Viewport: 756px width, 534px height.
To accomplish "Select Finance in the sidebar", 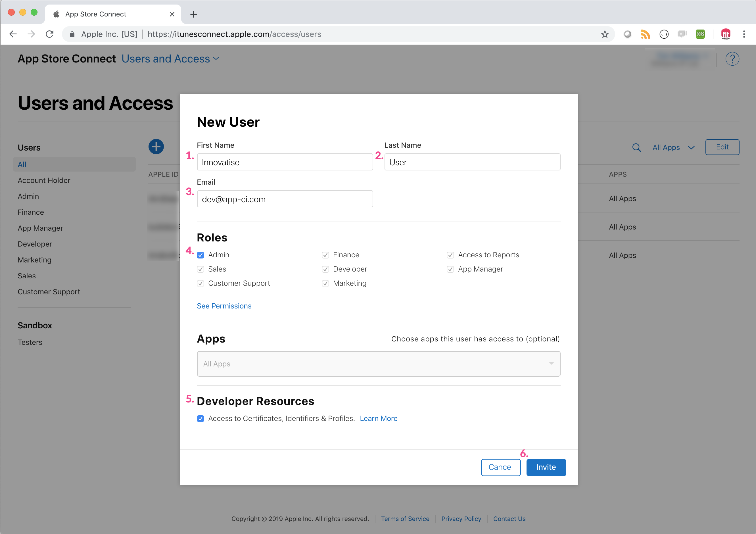I will click(31, 212).
